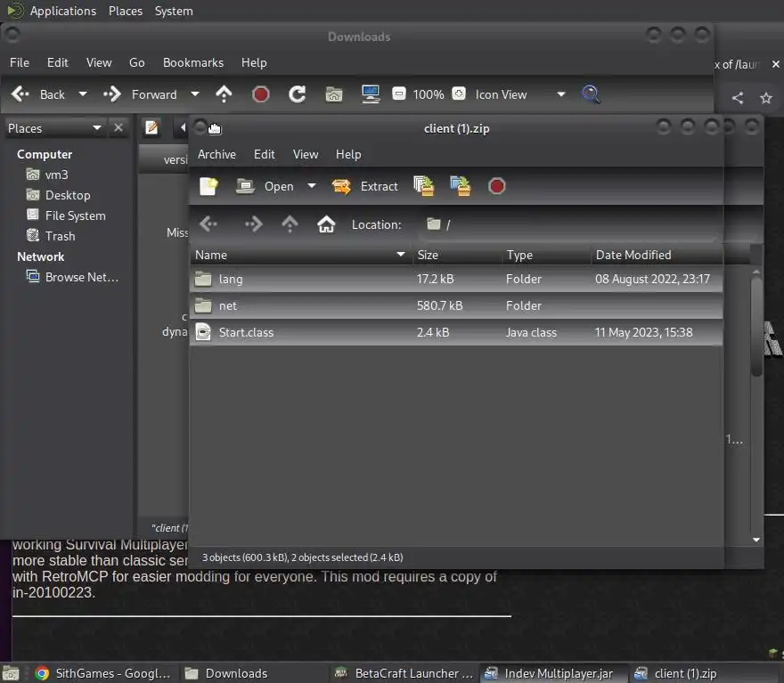Open Downloads window File menu
The height and width of the screenshot is (683, 784).
(20, 62)
